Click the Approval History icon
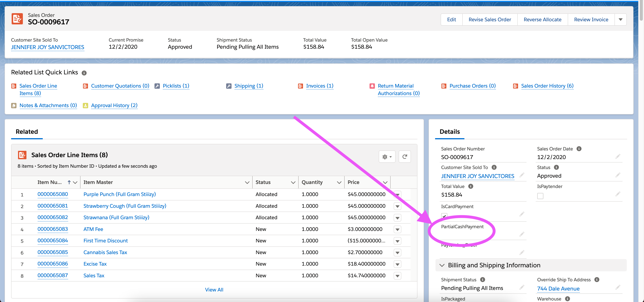The height and width of the screenshot is (302, 644). [85, 106]
